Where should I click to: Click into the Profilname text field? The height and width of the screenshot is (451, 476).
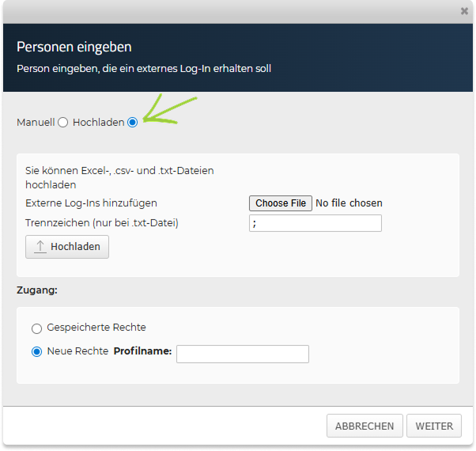click(x=242, y=353)
